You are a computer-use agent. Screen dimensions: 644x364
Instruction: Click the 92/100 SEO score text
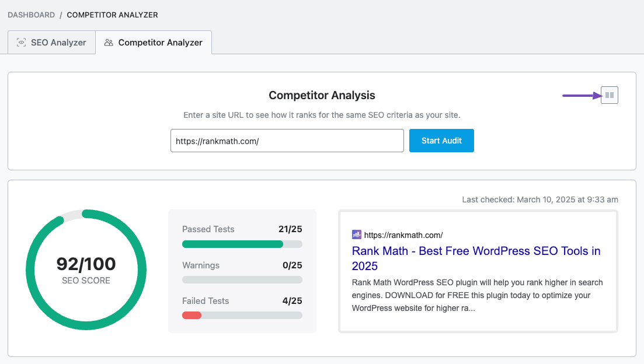pyautogui.click(x=86, y=264)
